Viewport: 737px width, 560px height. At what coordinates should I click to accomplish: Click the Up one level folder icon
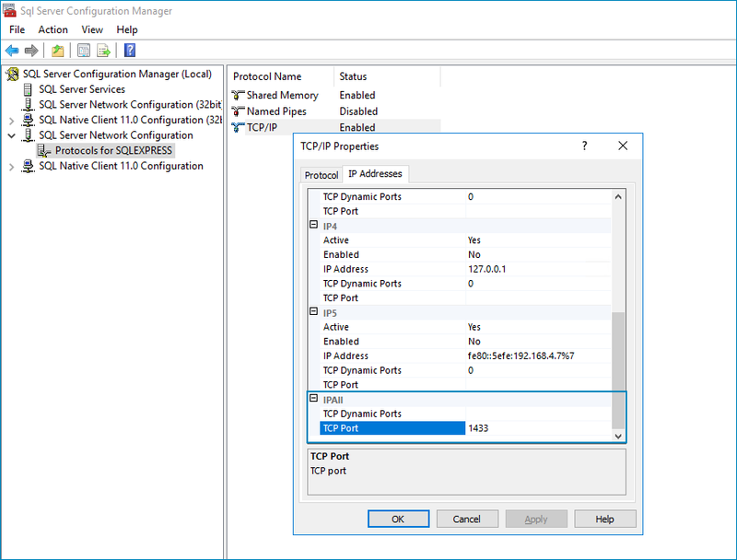pos(57,51)
